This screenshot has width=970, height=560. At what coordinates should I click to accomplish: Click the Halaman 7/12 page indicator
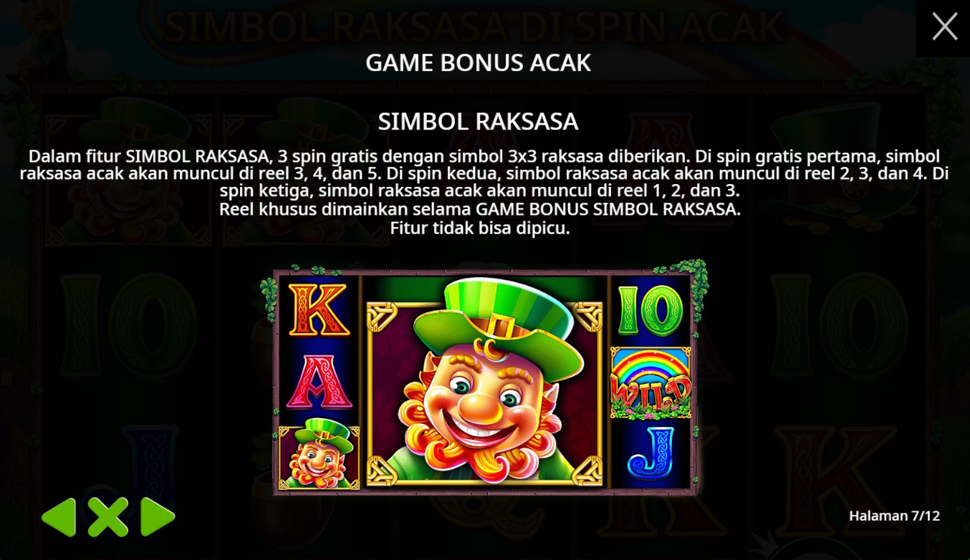[894, 516]
